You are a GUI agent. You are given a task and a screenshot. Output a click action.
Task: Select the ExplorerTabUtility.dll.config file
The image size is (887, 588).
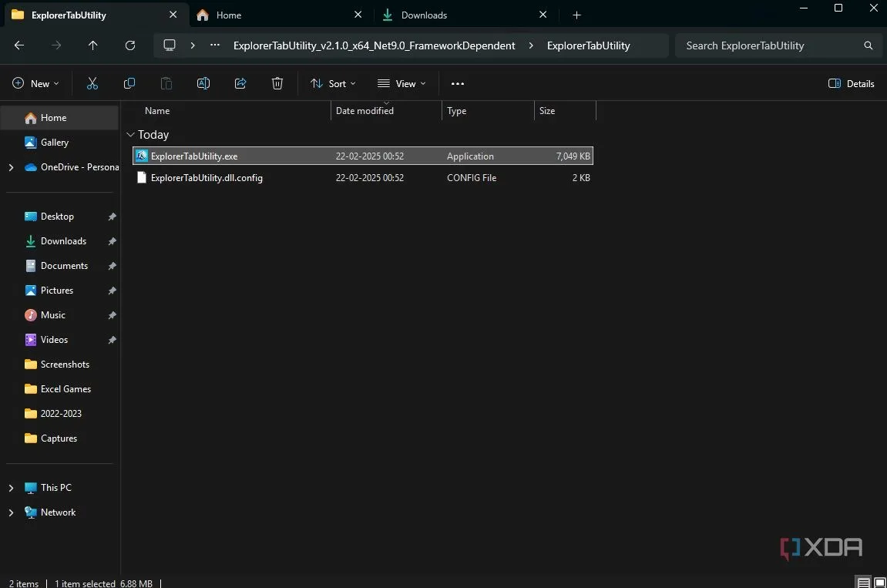pos(363,178)
